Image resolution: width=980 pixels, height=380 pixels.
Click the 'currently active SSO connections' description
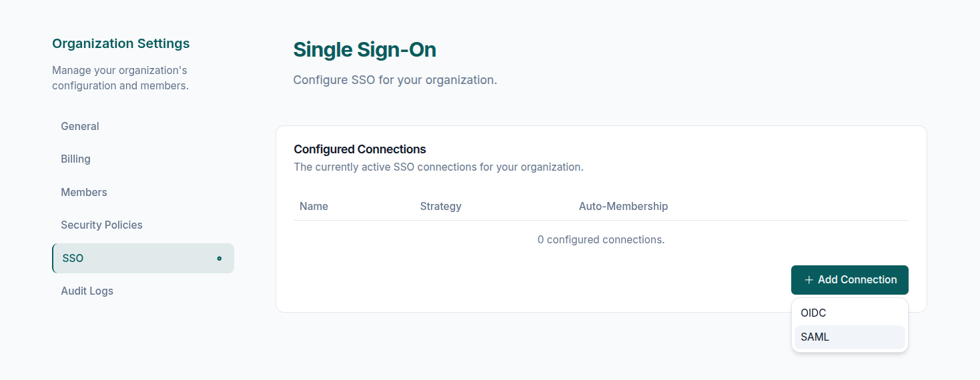(438, 167)
